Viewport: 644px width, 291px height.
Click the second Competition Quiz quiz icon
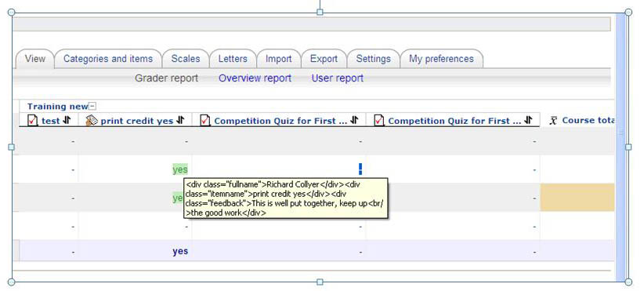pyautogui.click(x=379, y=121)
